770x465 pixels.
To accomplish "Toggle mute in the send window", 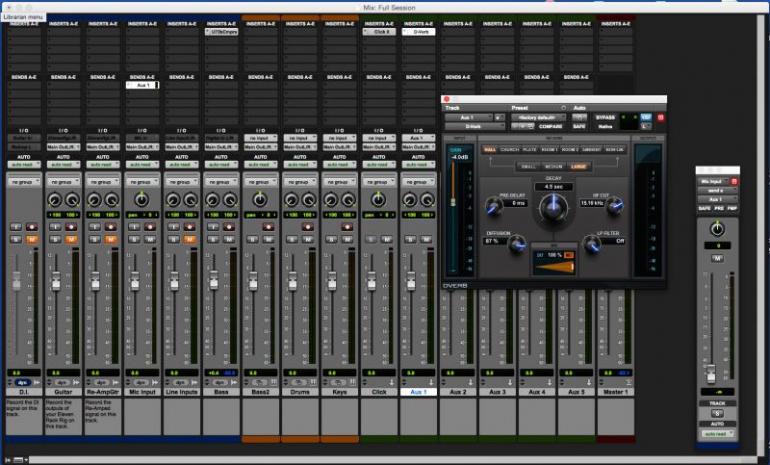I will click(x=717, y=258).
